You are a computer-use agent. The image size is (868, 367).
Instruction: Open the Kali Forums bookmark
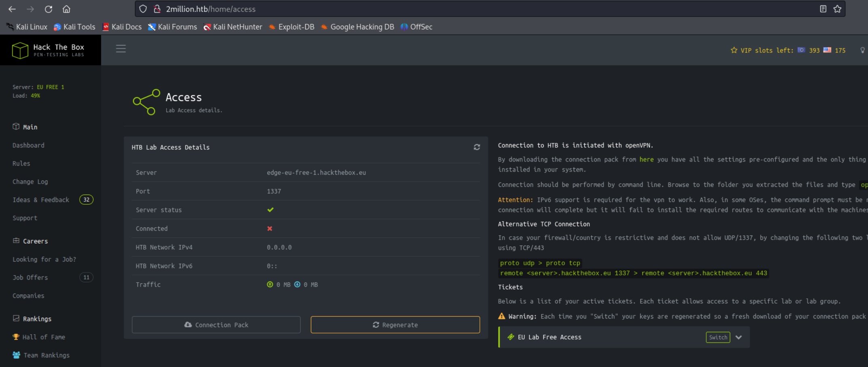172,27
